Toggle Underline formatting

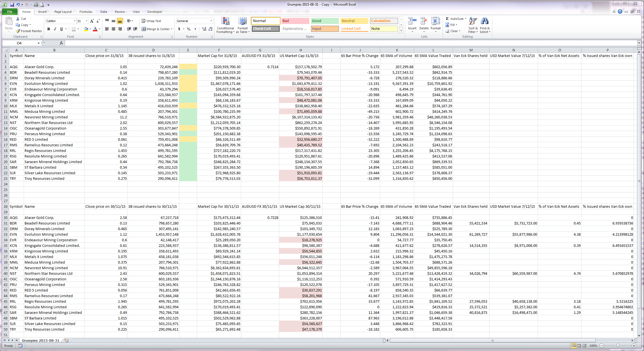point(61,29)
